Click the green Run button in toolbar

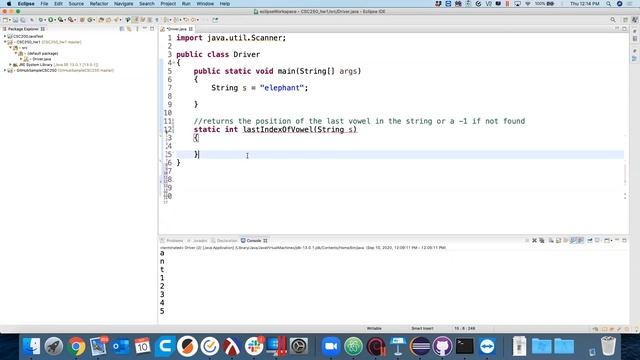51,20
